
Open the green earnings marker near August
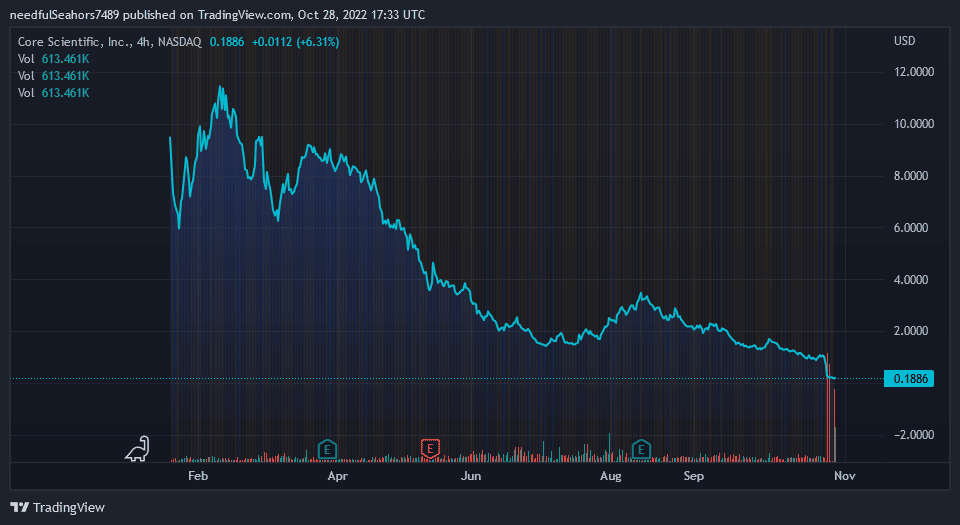640,449
